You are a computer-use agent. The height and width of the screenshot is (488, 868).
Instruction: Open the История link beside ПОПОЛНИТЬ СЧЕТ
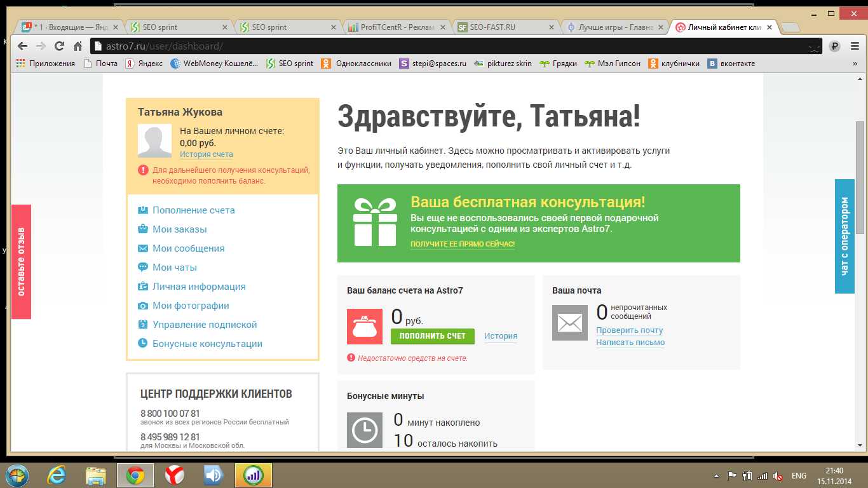click(x=501, y=336)
